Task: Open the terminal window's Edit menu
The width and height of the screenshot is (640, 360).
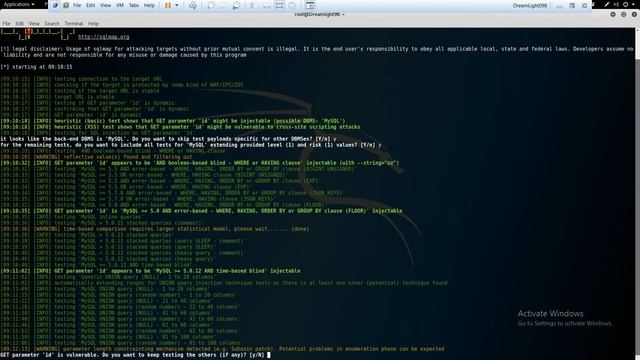Action: point(20,24)
